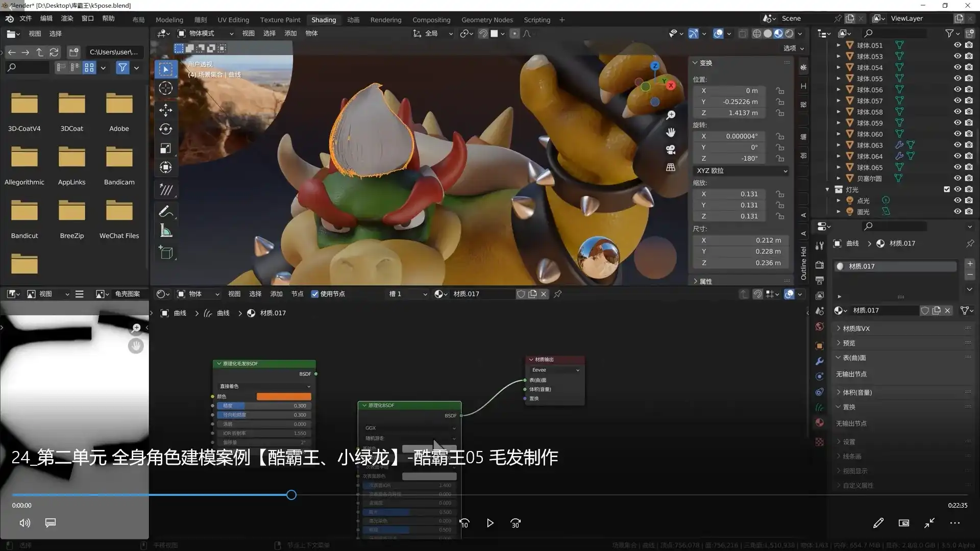The height and width of the screenshot is (551, 980).
Task: Adjust the orange 颜色 swatch in BSDF node
Action: [284, 396]
